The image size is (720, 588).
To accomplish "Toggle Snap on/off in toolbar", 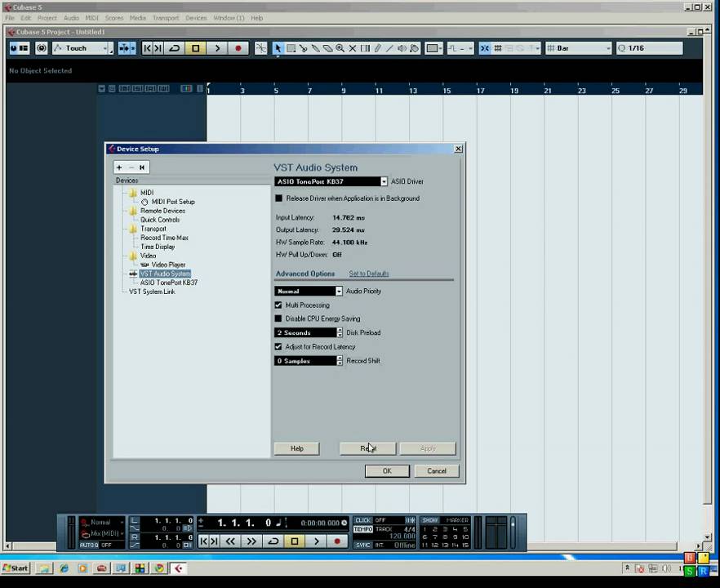I will [485, 48].
